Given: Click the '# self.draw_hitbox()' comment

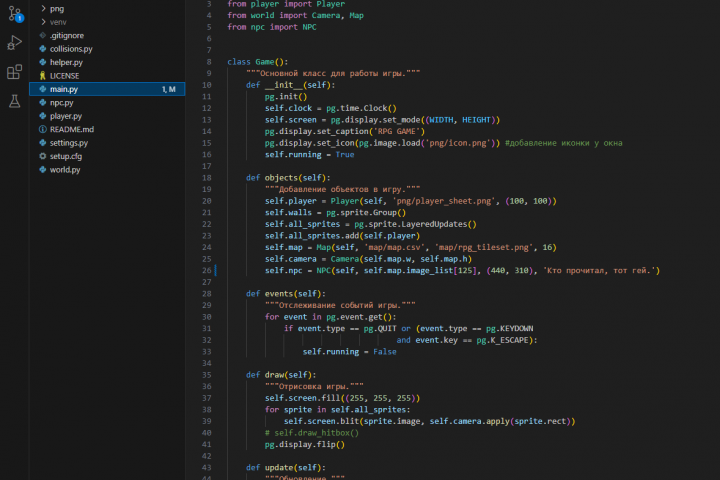Looking at the screenshot, I should 312,433.
